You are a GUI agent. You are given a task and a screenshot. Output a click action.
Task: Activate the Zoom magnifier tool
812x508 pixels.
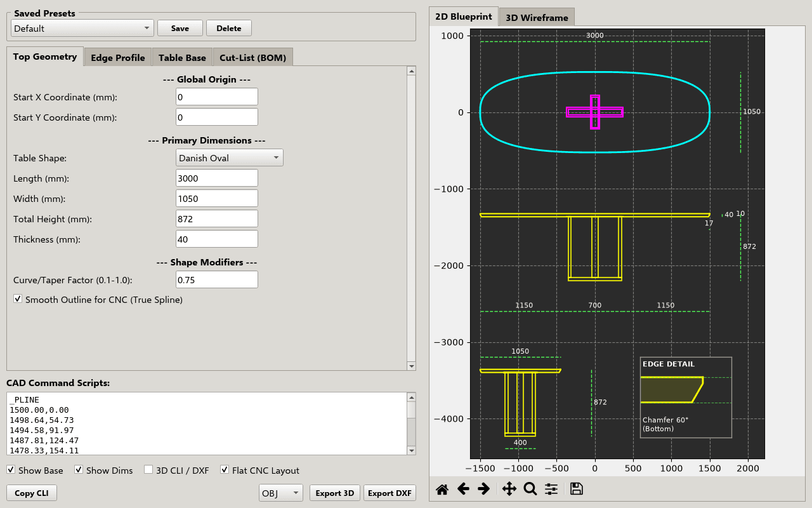coord(530,488)
